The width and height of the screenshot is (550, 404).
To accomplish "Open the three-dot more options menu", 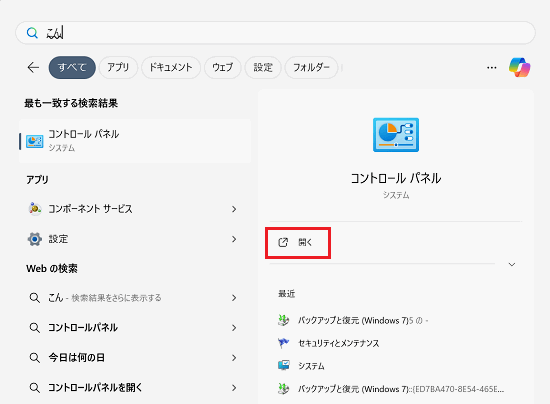I will tap(492, 67).
